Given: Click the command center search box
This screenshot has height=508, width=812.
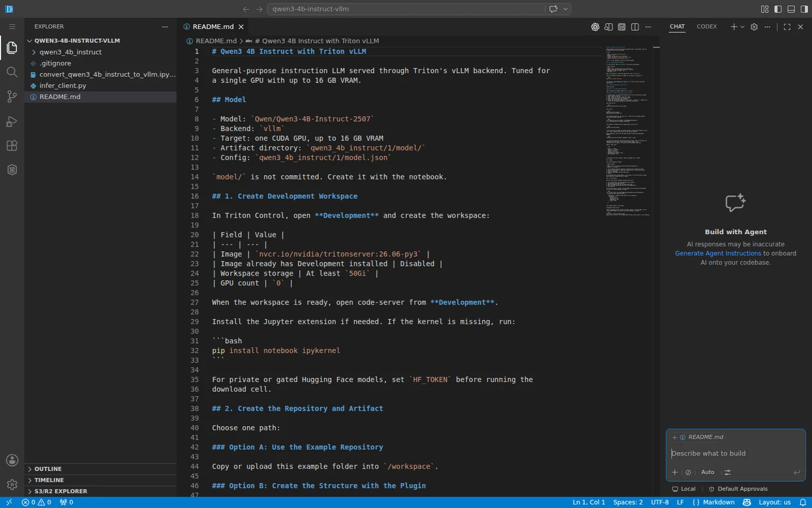Looking at the screenshot, I should pyautogui.click(x=407, y=9).
